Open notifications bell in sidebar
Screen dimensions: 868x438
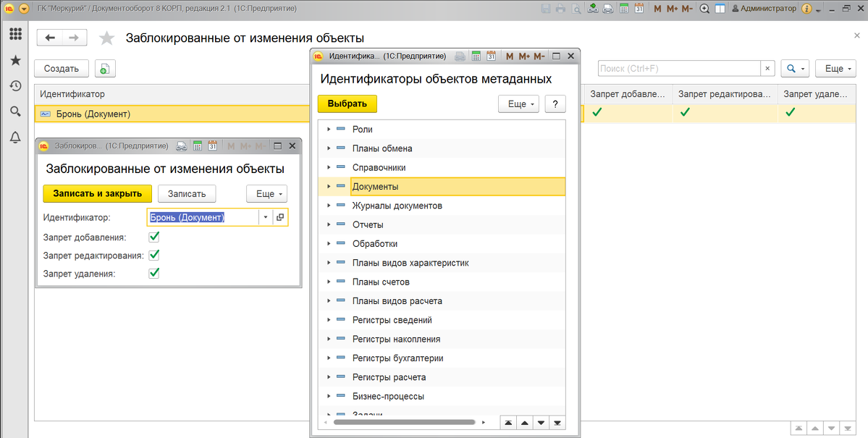point(15,137)
